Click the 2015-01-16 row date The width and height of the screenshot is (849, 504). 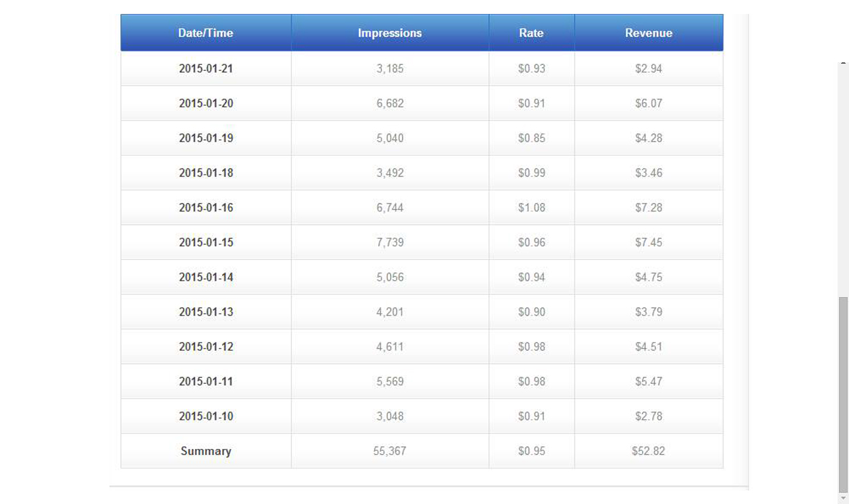(206, 208)
